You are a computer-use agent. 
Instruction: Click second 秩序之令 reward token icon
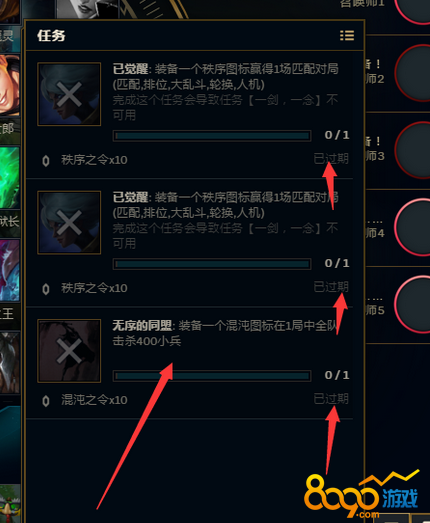pos(46,289)
